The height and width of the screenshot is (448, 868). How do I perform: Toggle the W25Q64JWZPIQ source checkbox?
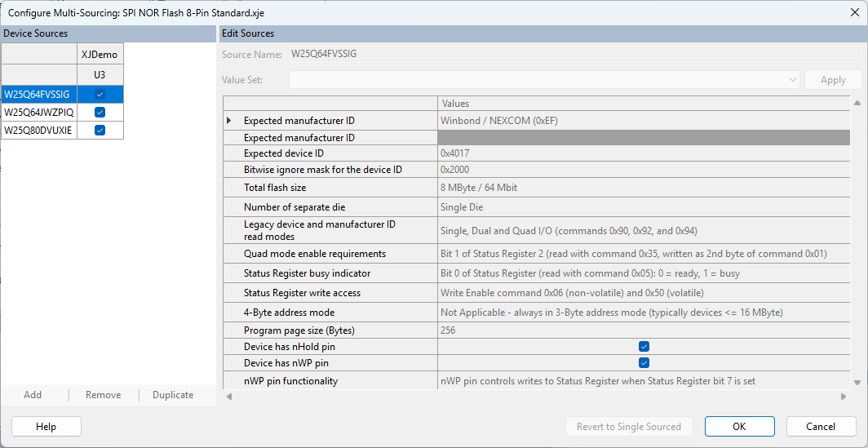100,113
